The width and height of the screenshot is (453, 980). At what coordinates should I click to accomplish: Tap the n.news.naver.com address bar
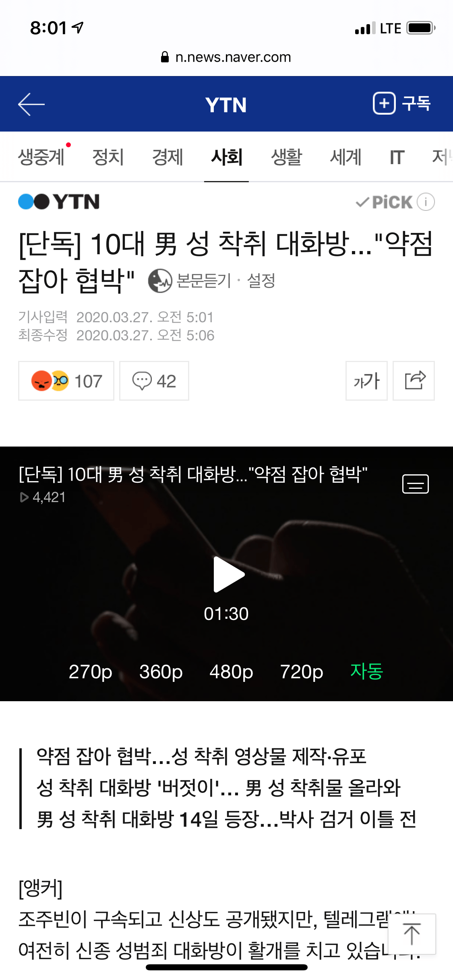(x=226, y=57)
